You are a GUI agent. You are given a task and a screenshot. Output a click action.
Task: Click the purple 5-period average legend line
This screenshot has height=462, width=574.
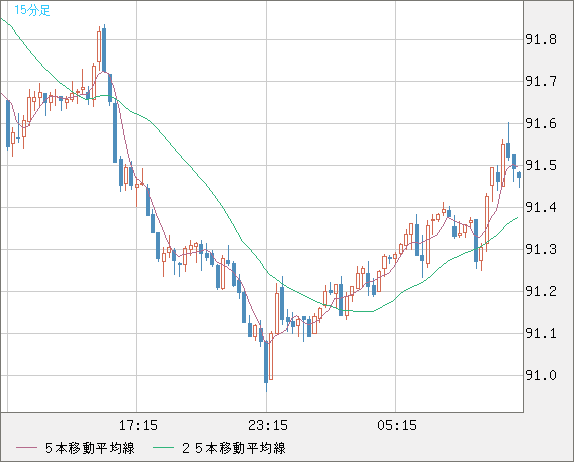coord(26,448)
